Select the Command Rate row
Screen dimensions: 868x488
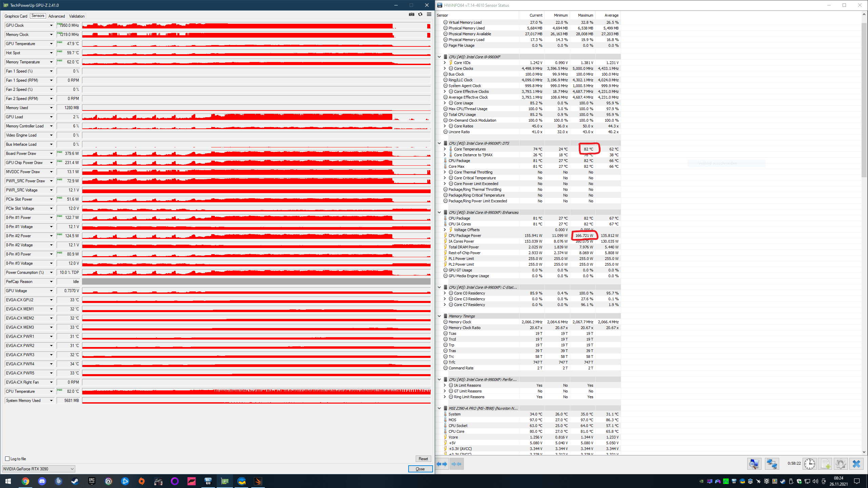528,368
